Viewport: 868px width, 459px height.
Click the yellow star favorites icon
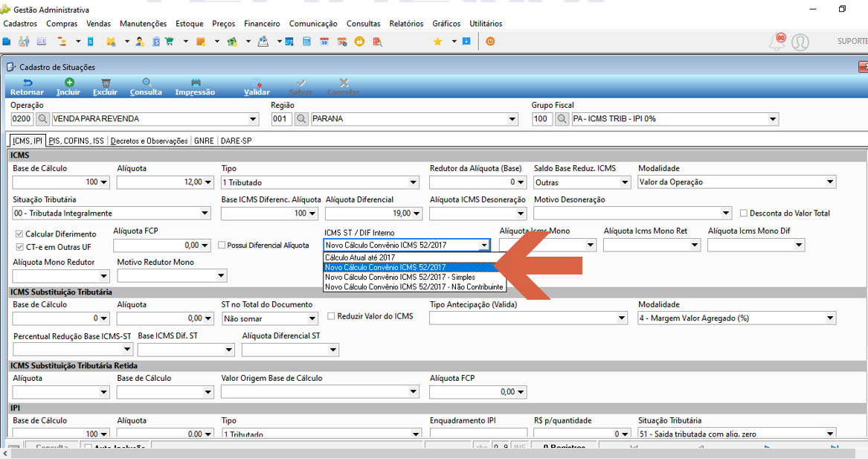click(437, 42)
